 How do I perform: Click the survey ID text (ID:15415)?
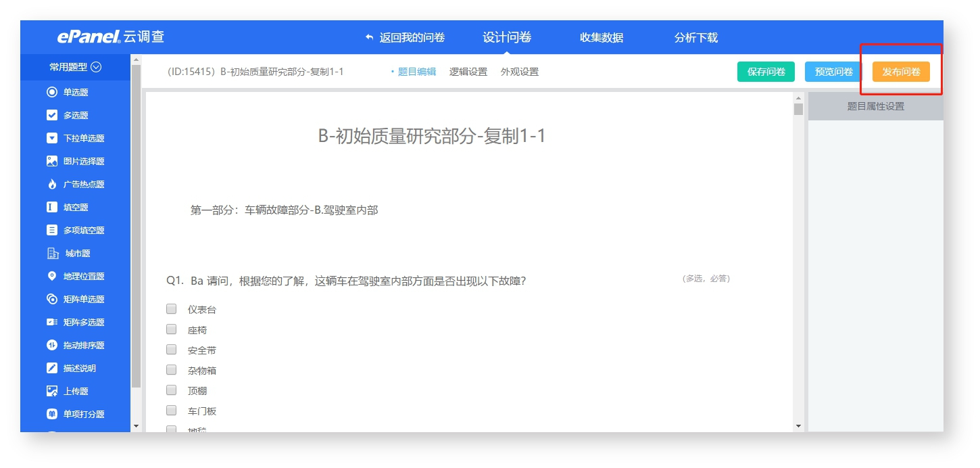tap(191, 72)
